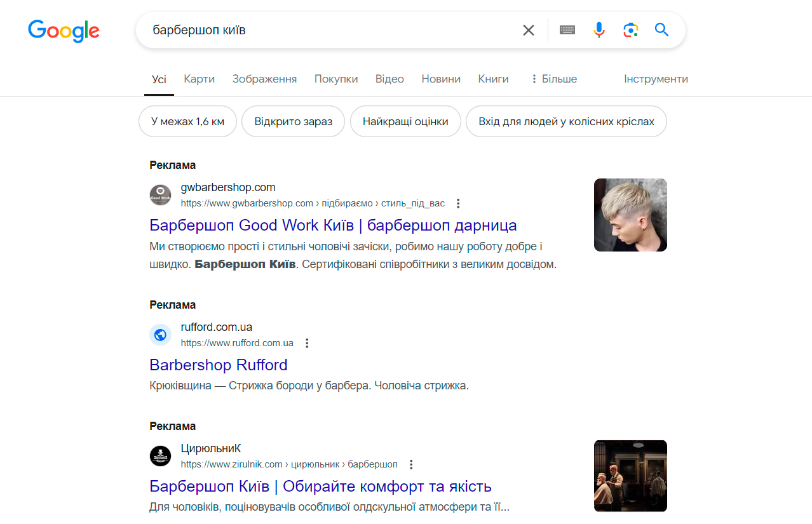
Task: Clear the search query with the X icon
Action: (x=529, y=30)
